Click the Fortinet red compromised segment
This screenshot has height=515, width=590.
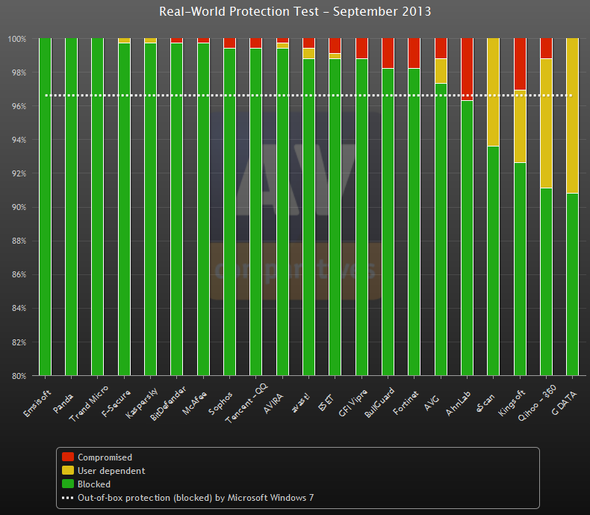point(414,53)
